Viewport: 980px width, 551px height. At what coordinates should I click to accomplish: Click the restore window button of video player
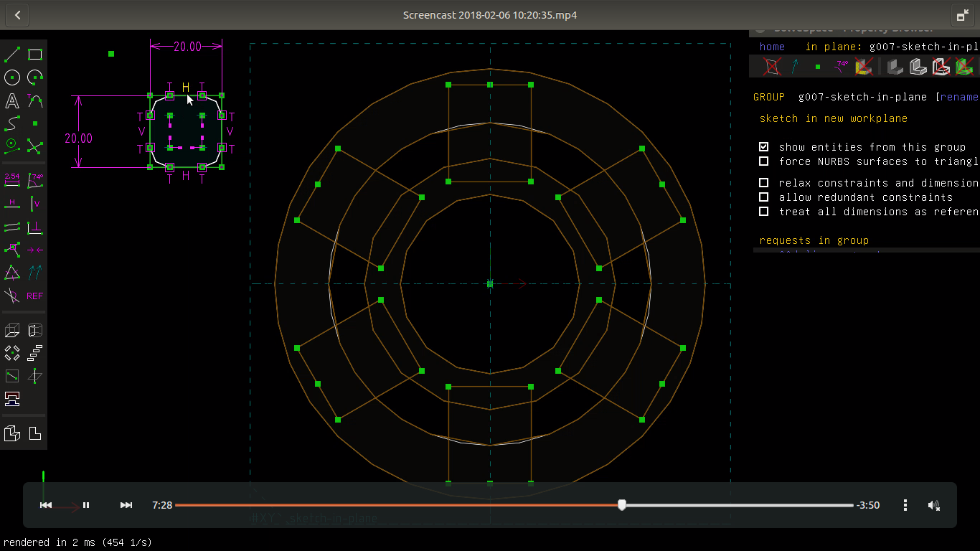pyautogui.click(x=962, y=15)
